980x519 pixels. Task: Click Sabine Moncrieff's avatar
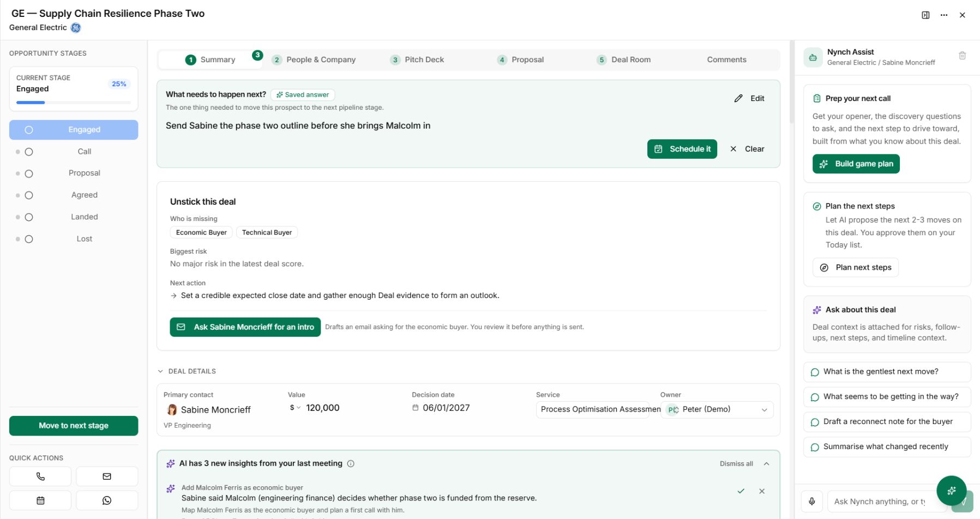pos(172,410)
